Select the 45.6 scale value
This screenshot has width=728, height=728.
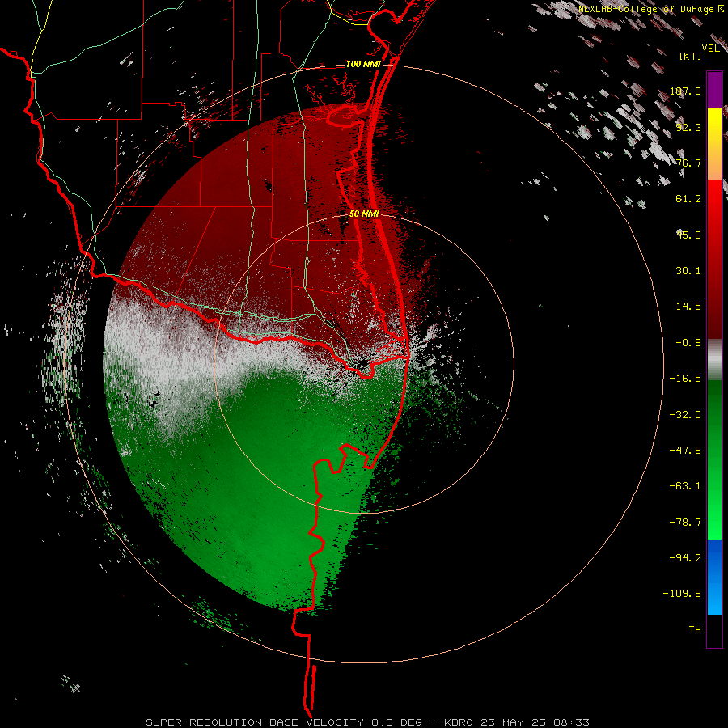coord(688,235)
